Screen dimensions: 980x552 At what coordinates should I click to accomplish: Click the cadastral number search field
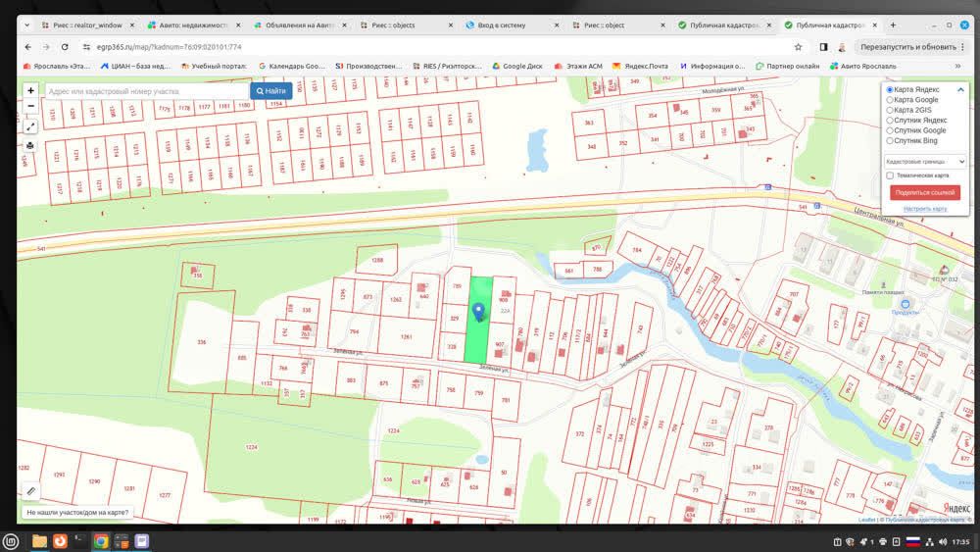145,90
